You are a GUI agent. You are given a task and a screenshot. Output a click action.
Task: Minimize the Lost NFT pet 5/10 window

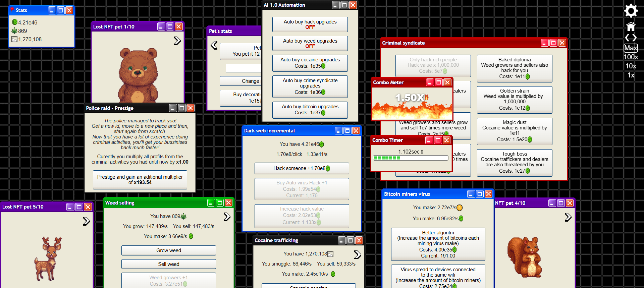click(70, 207)
